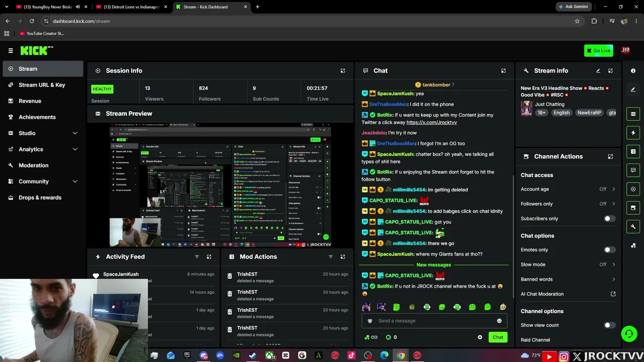Toggle the Stream Preview widget in right sidebar
644x362 pixels.
point(633,114)
